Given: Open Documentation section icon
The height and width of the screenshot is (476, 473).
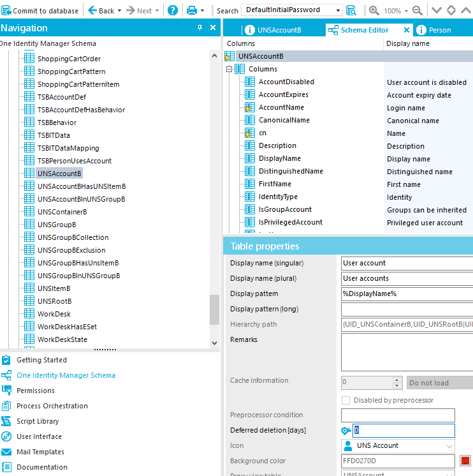Looking at the screenshot, I should pos(6,467).
